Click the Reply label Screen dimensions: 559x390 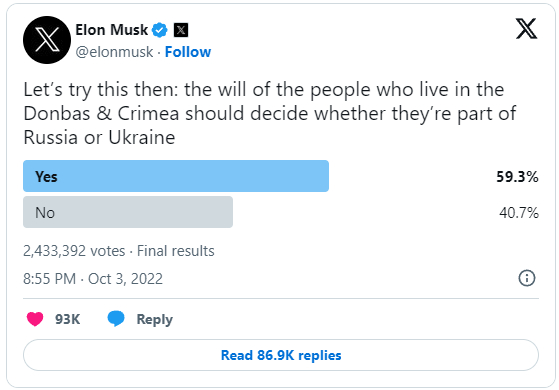coord(155,319)
